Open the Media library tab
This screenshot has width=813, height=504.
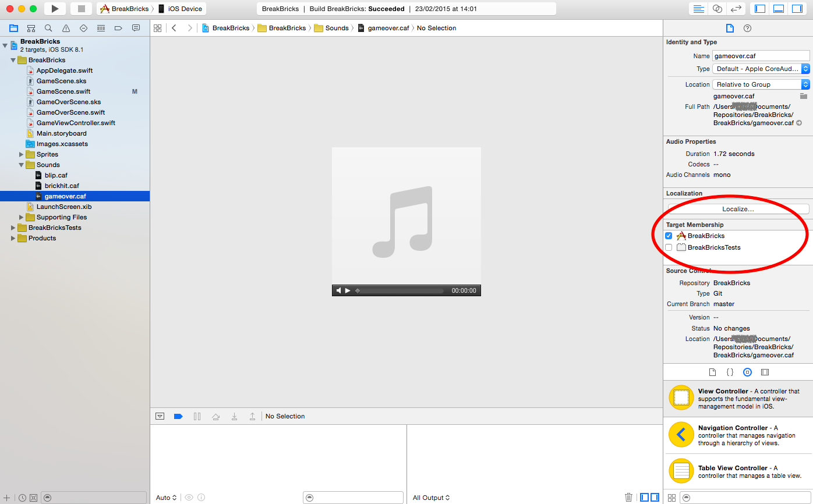[x=765, y=372]
